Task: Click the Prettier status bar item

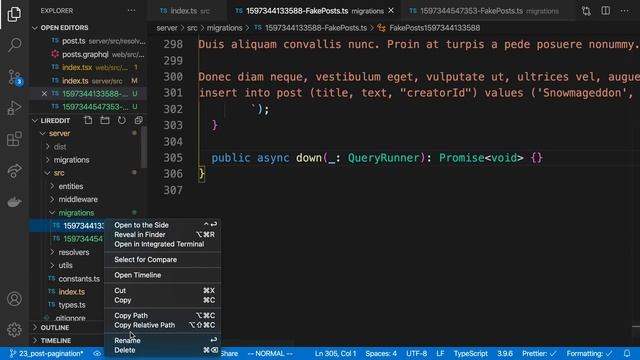Action: click(x=539, y=353)
